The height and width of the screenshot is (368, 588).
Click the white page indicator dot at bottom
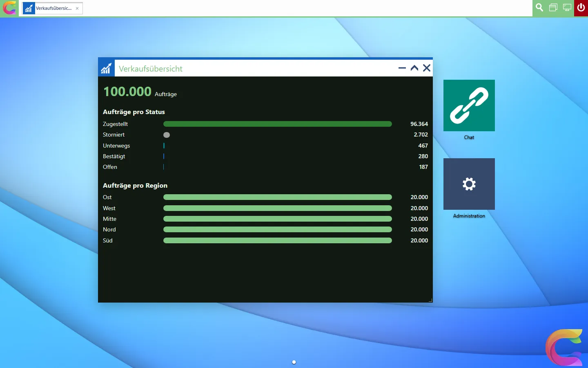294,362
